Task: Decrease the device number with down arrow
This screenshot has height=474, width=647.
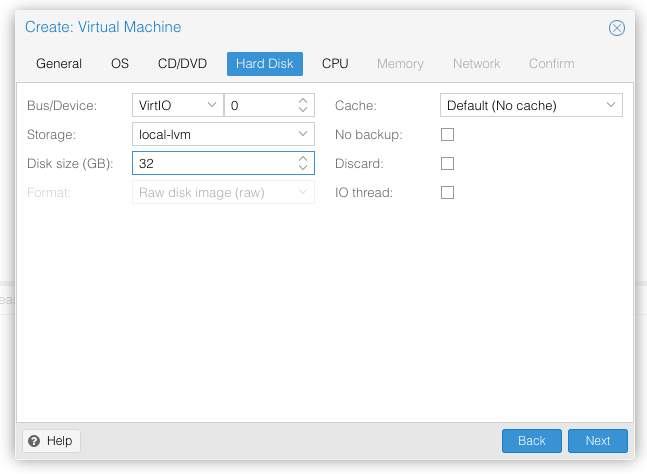Action: pos(303,110)
